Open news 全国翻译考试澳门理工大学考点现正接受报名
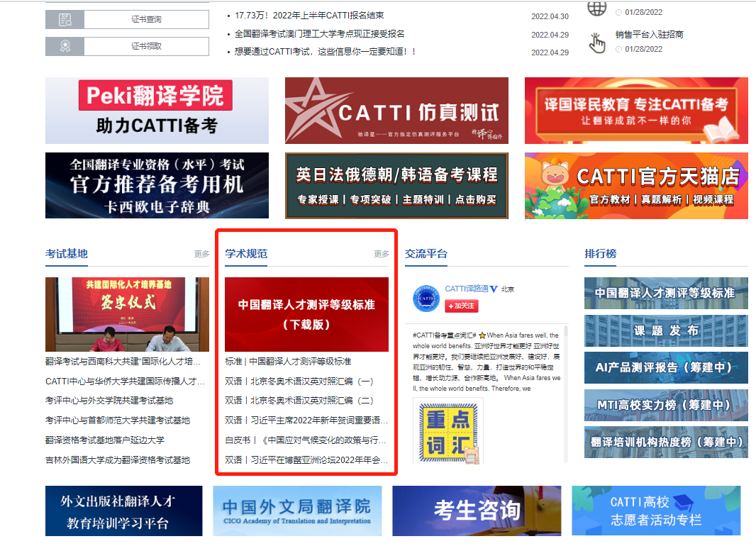 click(x=319, y=34)
